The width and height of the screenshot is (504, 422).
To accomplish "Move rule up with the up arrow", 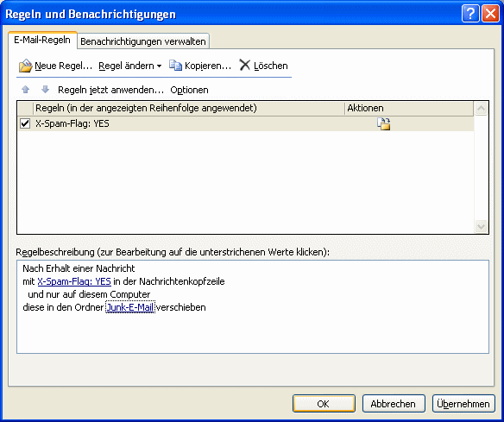I will coord(25,90).
